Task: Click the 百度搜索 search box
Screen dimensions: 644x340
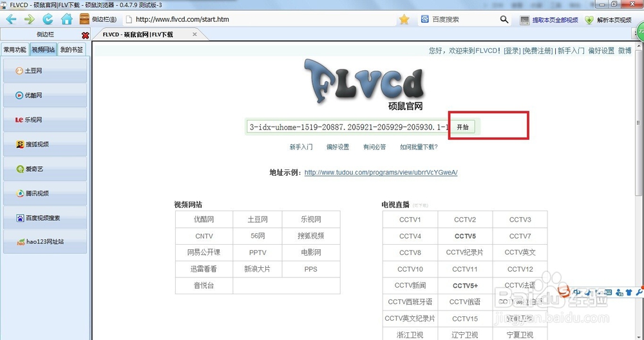Action: click(463, 19)
